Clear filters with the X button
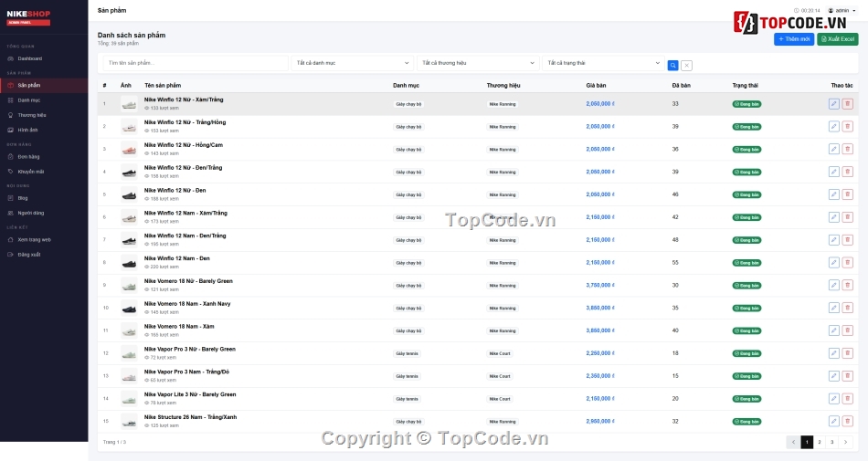The image size is (868, 461). [686, 65]
